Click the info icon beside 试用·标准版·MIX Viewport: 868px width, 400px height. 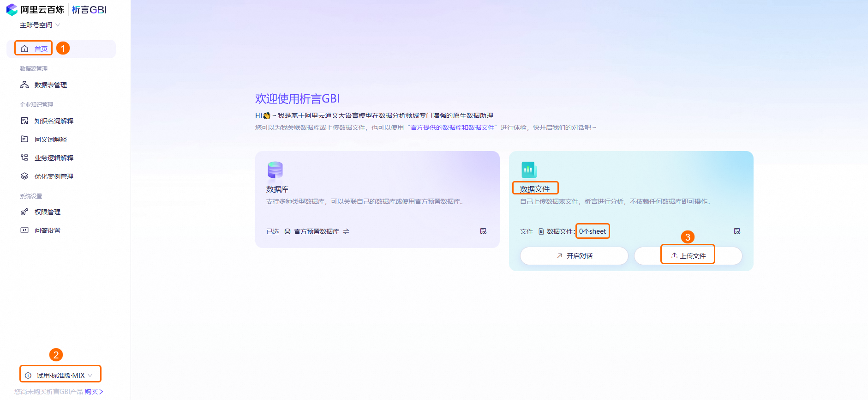click(28, 376)
